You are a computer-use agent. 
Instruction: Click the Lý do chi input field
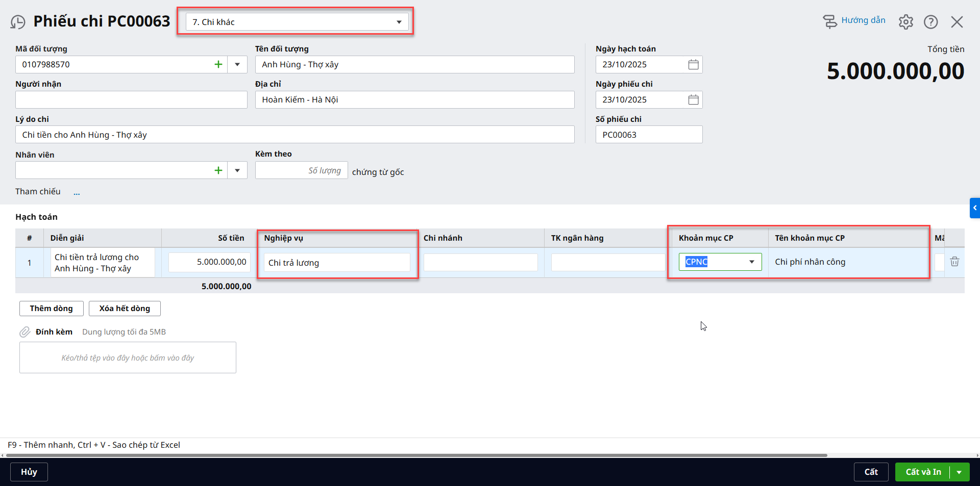tap(295, 135)
